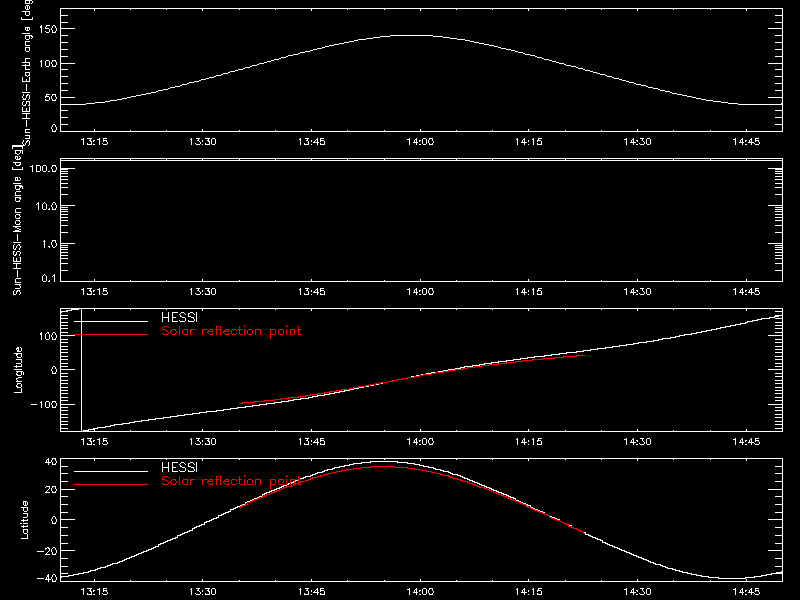The image size is (800, 600).
Task: Click 14:45 time label under Latitude plot
Action: (746, 592)
